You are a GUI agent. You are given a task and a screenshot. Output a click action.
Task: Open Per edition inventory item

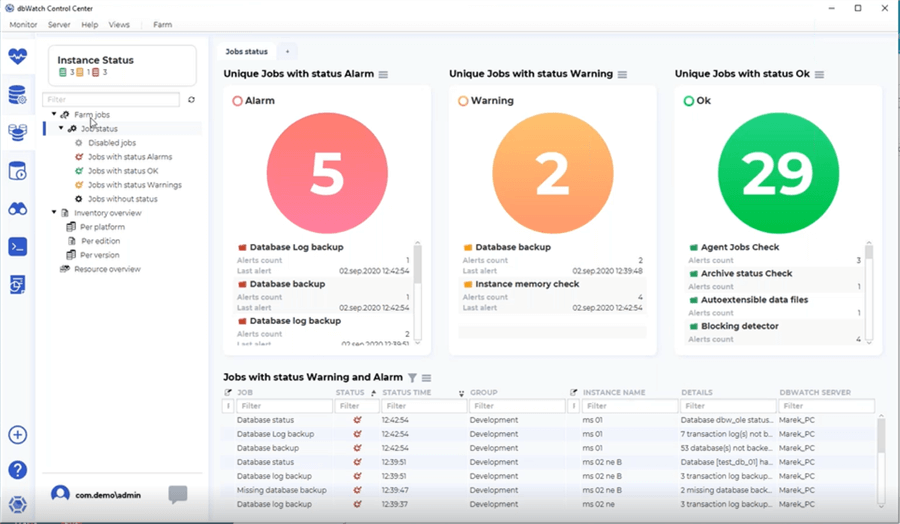point(100,241)
